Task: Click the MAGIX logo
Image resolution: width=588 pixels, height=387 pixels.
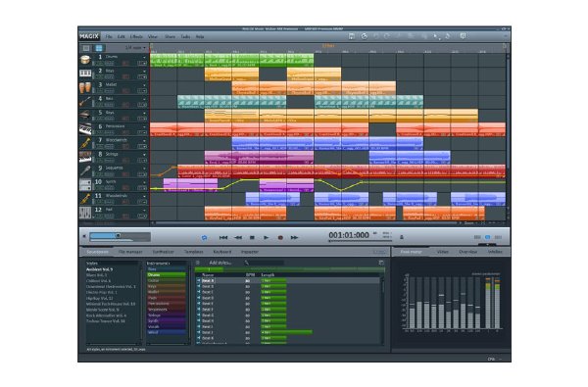Action: [x=89, y=36]
